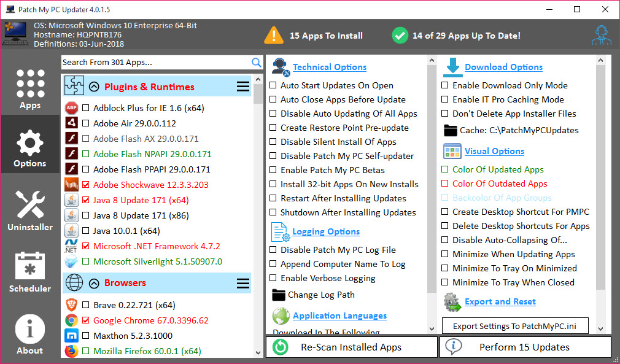Viewport: 620px width, 364px height.
Task: Click the Export and Reset gear icon
Action: click(452, 302)
